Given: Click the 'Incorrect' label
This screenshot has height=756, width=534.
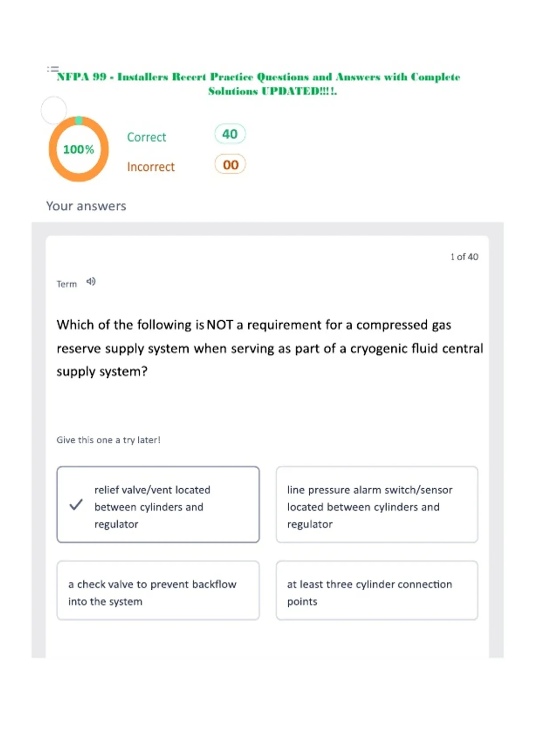Looking at the screenshot, I should pos(151,167).
